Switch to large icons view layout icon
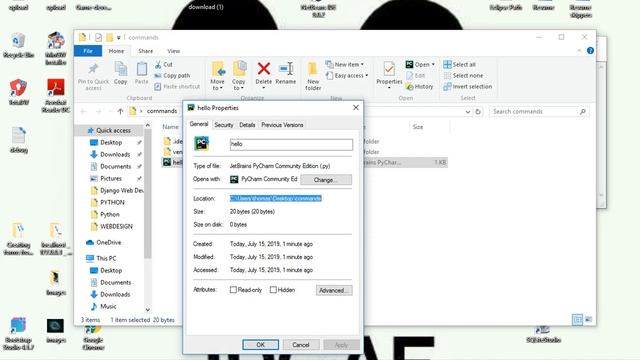 coord(588,320)
